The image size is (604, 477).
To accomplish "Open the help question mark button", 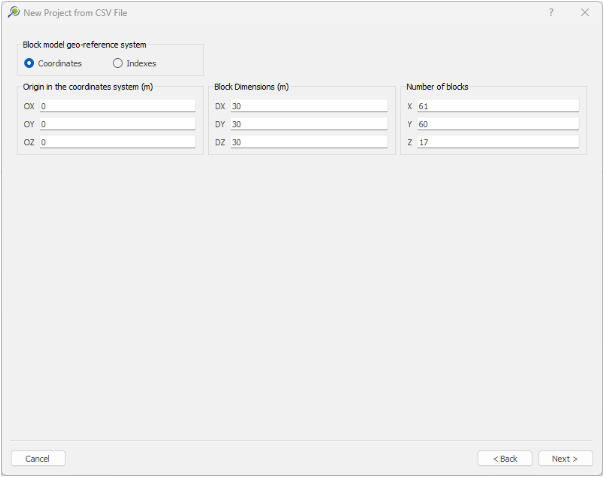I will coord(551,12).
